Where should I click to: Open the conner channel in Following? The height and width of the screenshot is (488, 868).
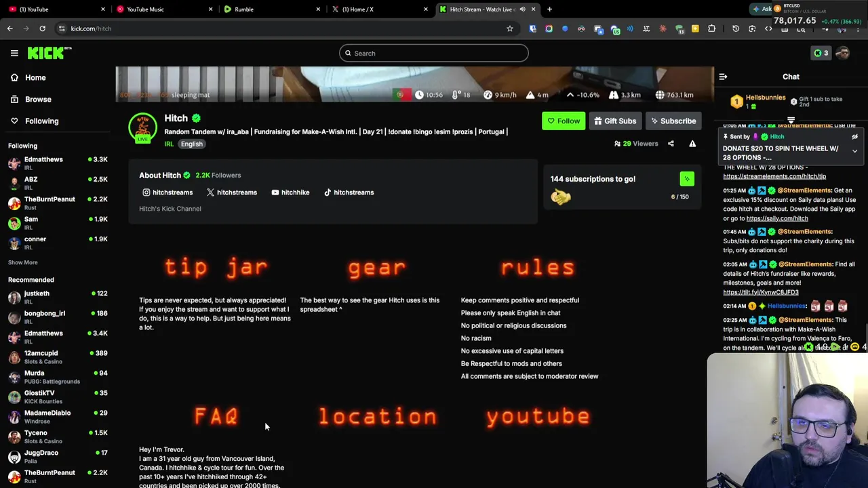[x=58, y=243]
